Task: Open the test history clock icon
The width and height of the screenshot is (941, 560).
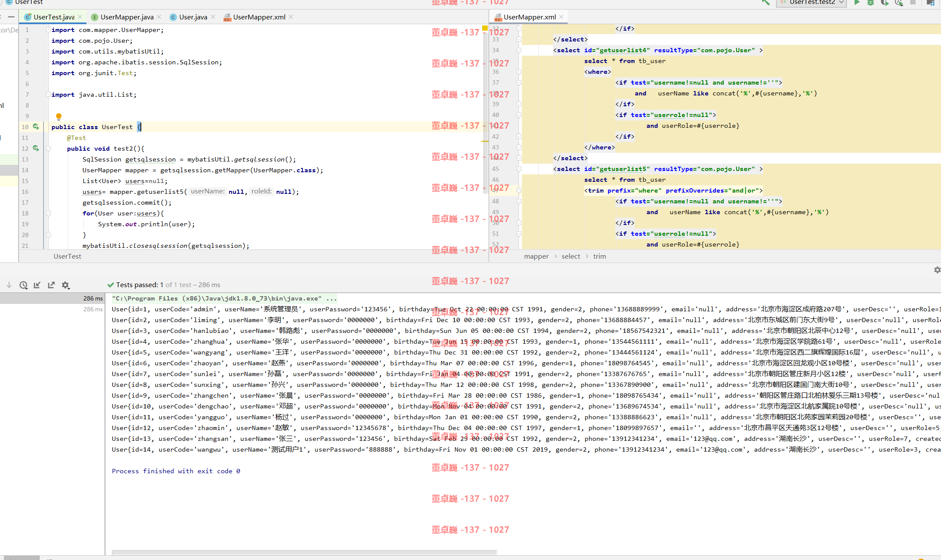Action: [23, 285]
